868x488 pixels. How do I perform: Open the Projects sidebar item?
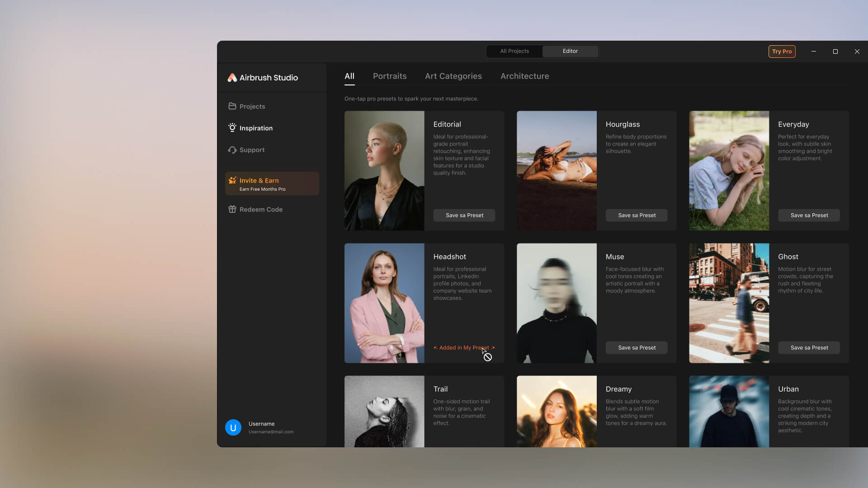[272, 106]
